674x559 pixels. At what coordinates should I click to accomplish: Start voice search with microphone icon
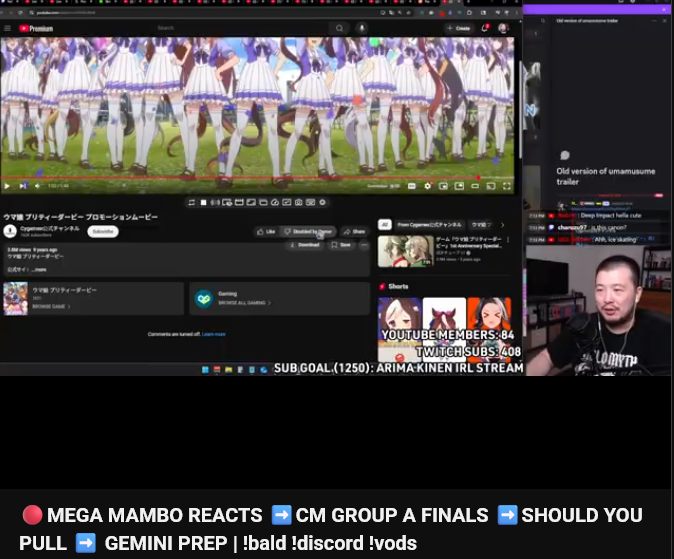click(x=362, y=28)
